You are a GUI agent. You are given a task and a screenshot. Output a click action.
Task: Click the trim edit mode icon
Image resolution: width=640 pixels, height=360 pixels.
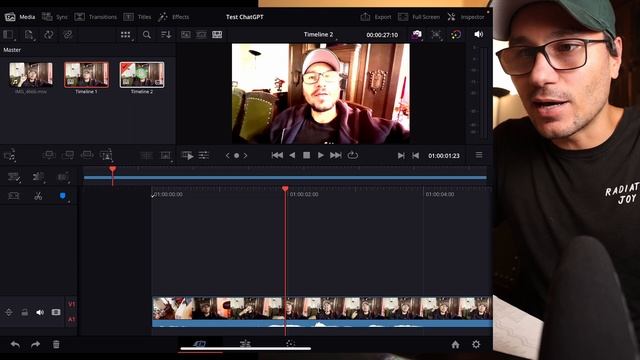38,176
